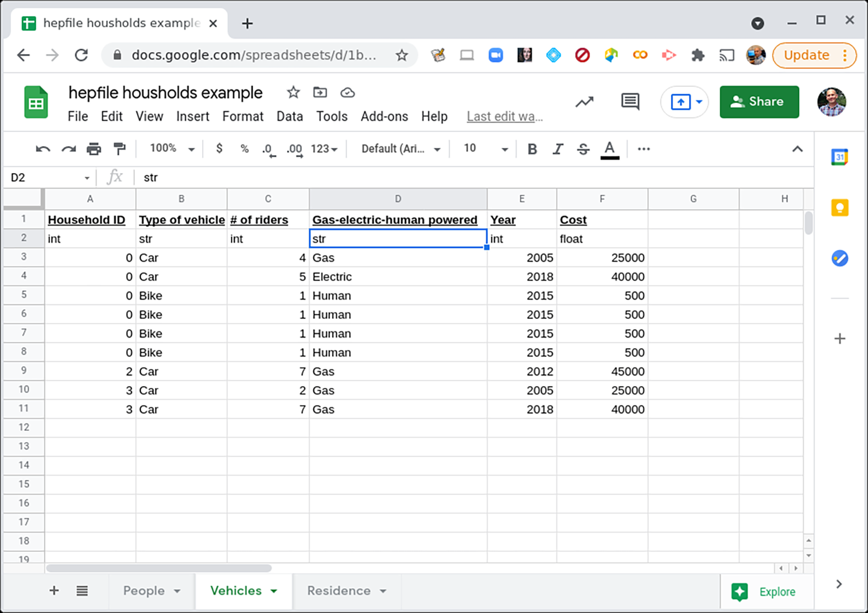Select column D header
This screenshot has width=868, height=613.
coord(398,199)
